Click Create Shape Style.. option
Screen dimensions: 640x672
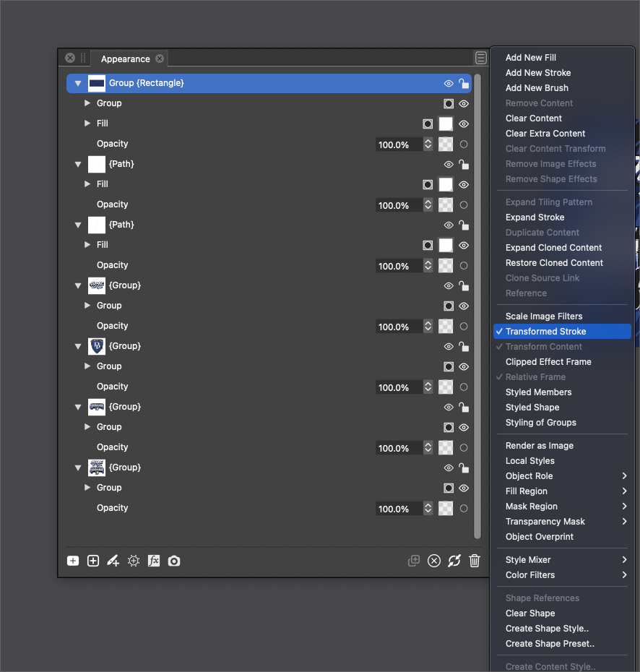pyautogui.click(x=548, y=629)
